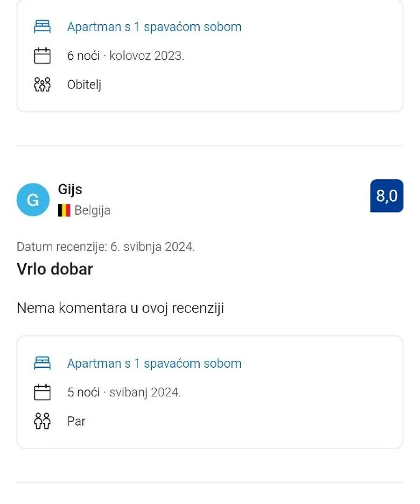Click the 6 noći · kolovoz 2023. stay detail
The image size is (420, 504).
pyautogui.click(x=126, y=56)
